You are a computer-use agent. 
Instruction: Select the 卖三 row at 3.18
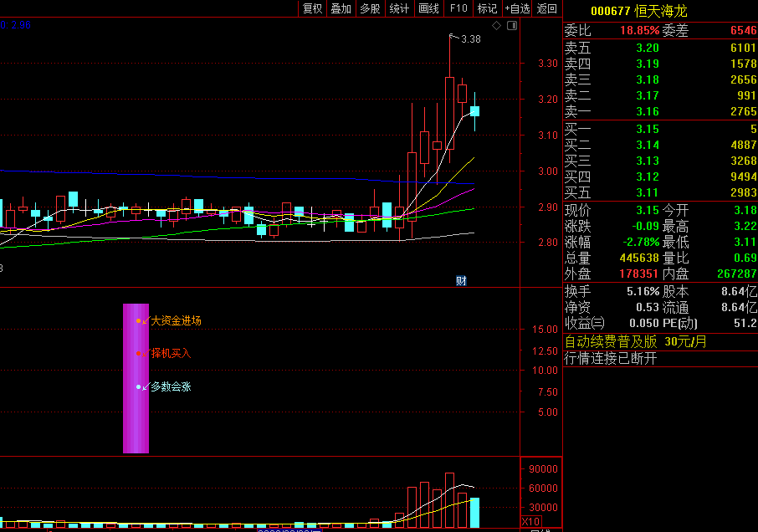click(x=660, y=79)
